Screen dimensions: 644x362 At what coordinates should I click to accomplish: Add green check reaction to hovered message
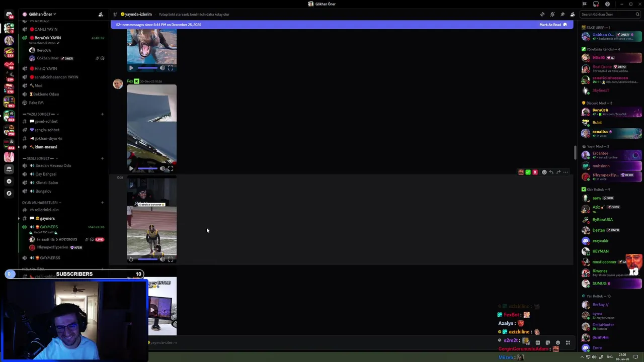point(528,172)
